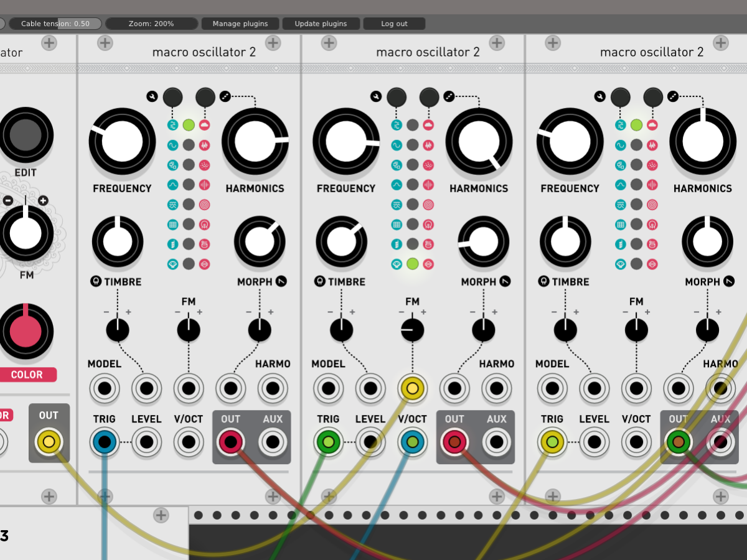Image resolution: width=747 pixels, height=560 pixels.
Task: Click the Zoom 200% slider
Action: [x=151, y=24]
